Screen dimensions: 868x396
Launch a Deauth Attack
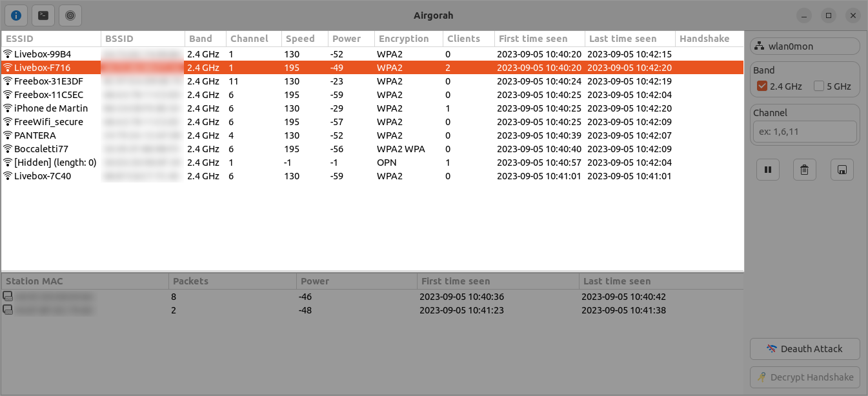(x=805, y=348)
